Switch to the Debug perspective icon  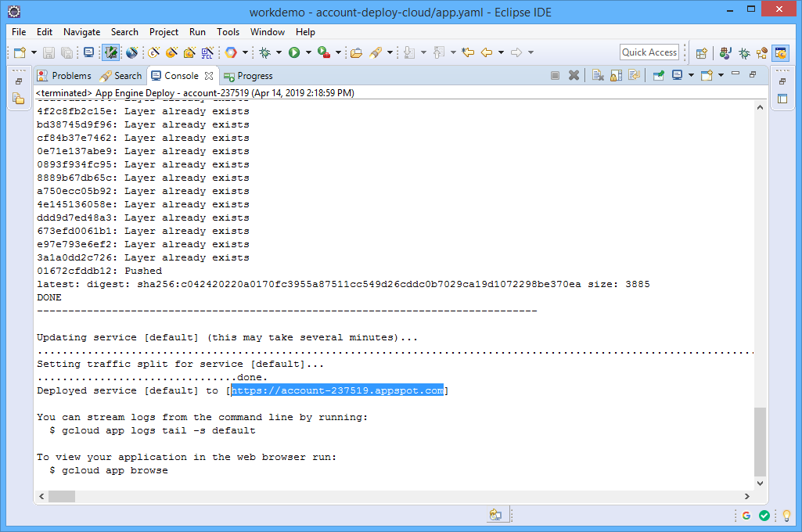tap(744, 52)
